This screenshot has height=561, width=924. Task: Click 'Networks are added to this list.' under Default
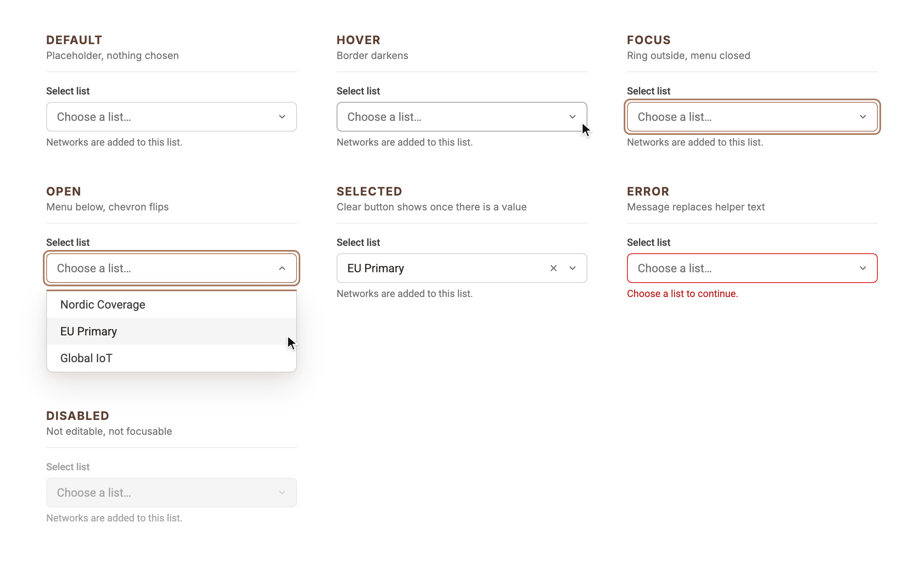pos(114,142)
